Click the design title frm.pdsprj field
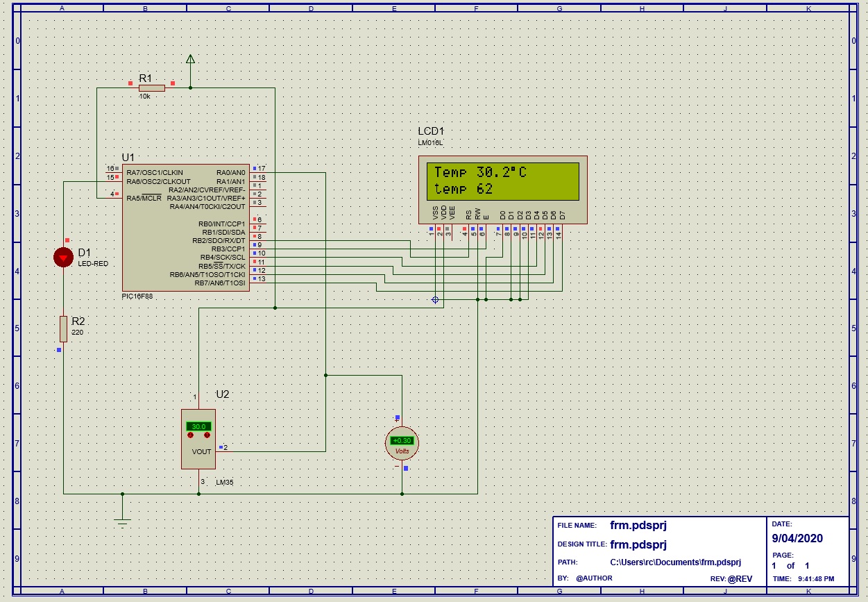Screen dimensions: 868x602 click(638, 544)
